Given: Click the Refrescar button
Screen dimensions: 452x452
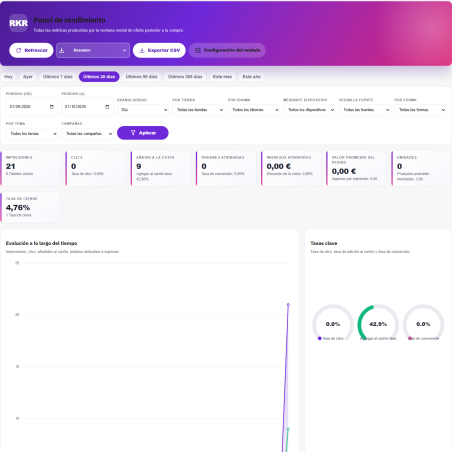Looking at the screenshot, I should coord(31,50).
